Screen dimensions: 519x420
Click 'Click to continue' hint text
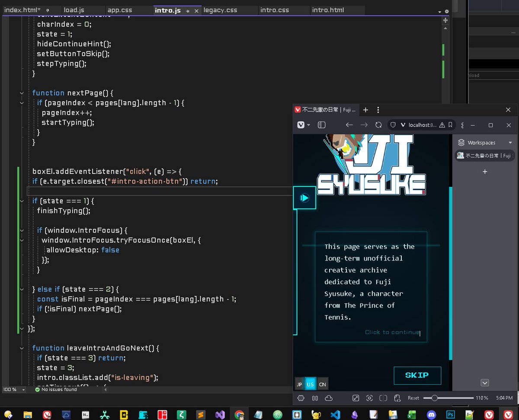(x=392, y=332)
